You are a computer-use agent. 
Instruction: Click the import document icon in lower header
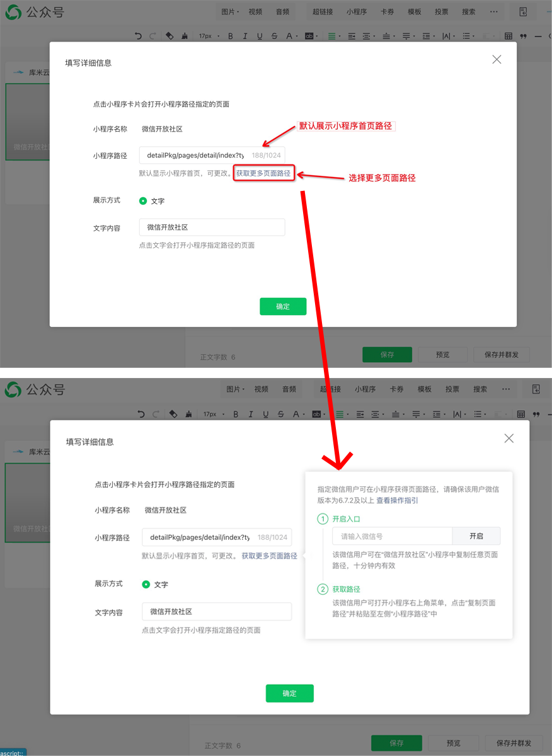[x=536, y=389]
